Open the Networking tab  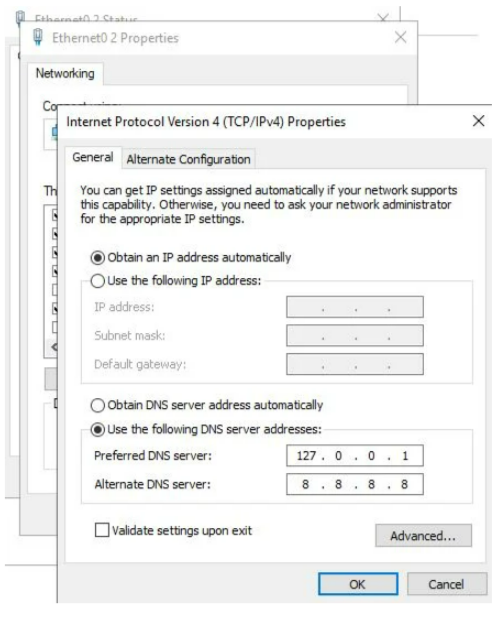[65, 73]
